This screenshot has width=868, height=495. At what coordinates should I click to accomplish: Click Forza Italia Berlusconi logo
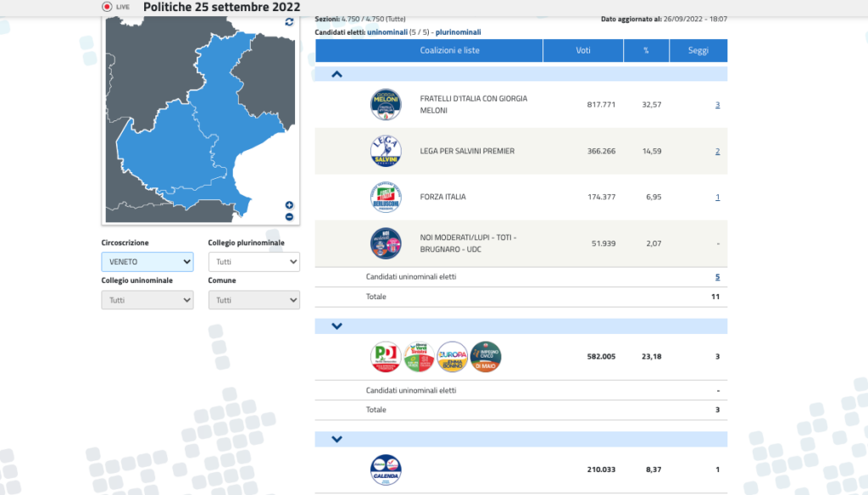[x=386, y=197]
